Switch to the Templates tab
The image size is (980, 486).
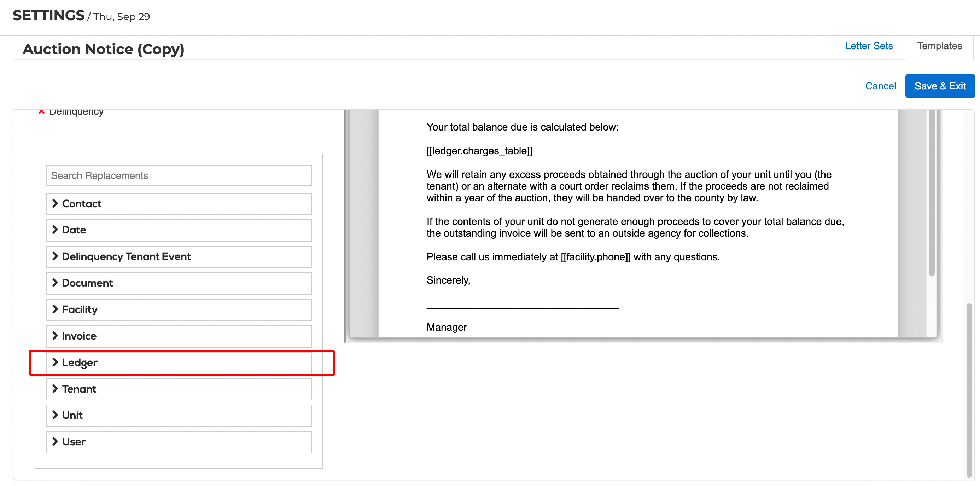(x=939, y=46)
